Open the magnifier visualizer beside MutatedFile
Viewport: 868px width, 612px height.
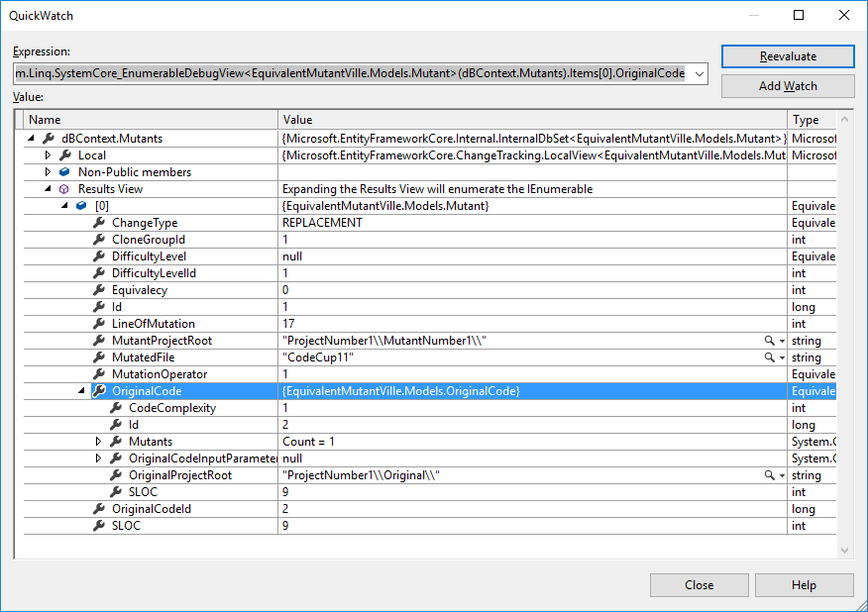pyautogui.click(x=771, y=357)
